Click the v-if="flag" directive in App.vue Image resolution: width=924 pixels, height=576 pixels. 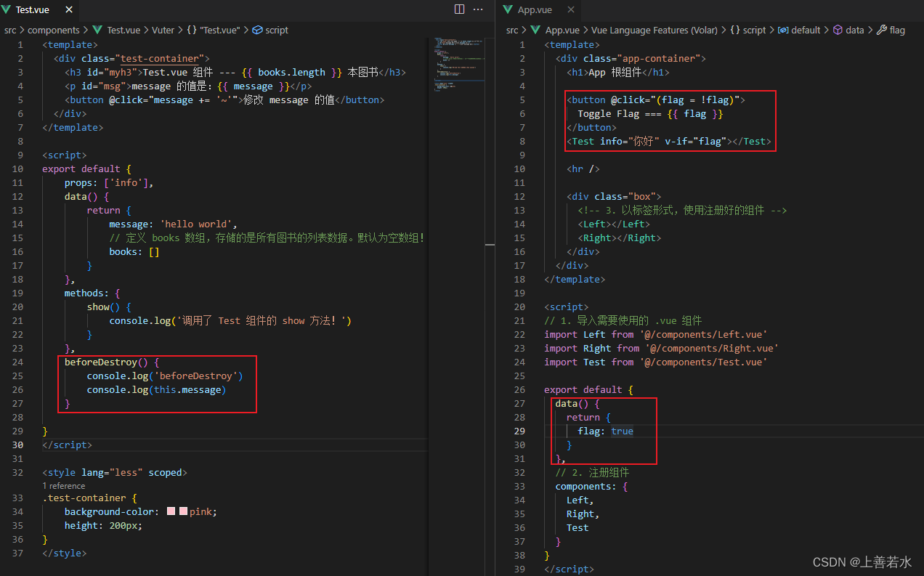(695, 141)
